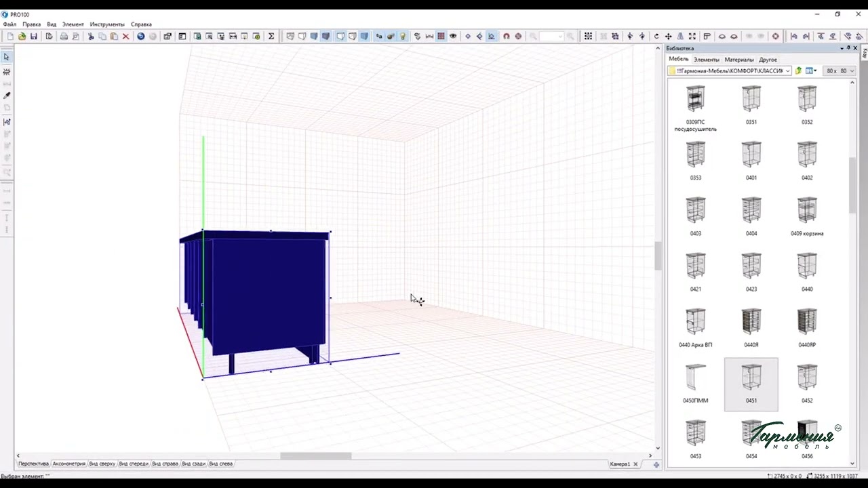Viewport: 868px width, 488px height.
Task: Click the blue Undo arrow icon
Action: [x=141, y=37]
